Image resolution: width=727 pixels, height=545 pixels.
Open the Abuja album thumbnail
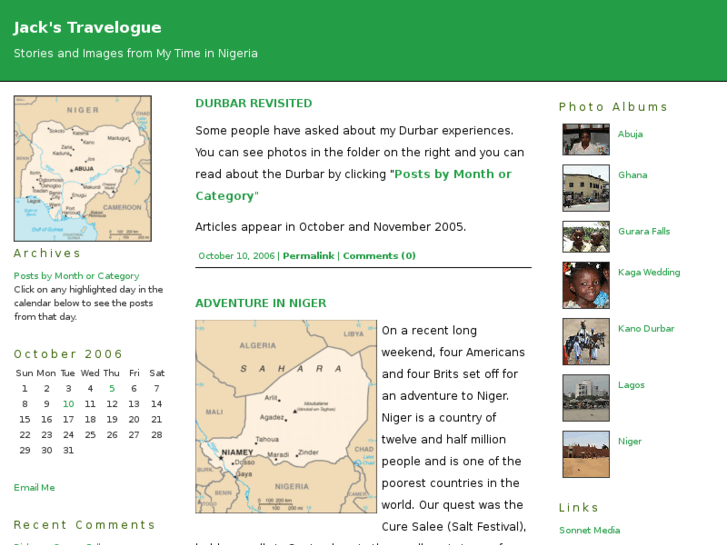point(586,139)
